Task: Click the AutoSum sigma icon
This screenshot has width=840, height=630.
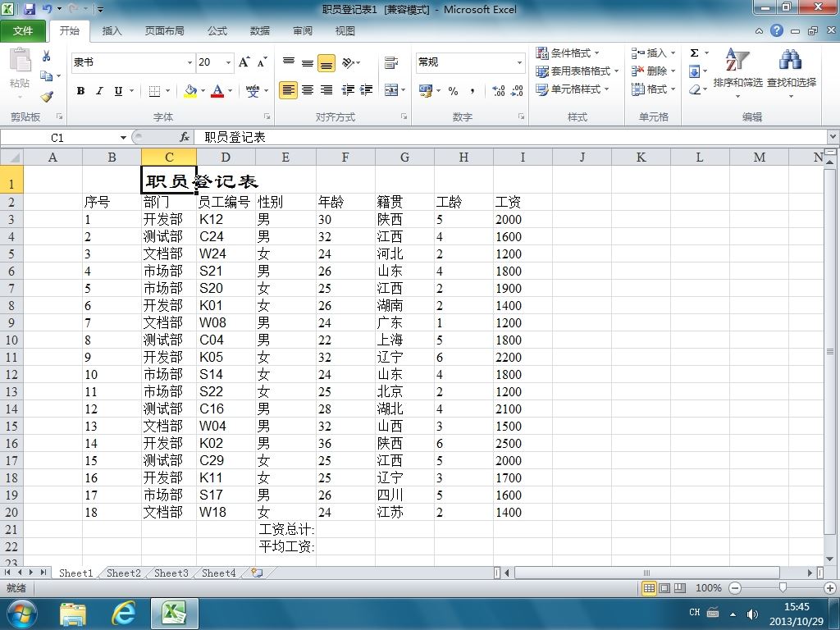Action: (x=694, y=53)
